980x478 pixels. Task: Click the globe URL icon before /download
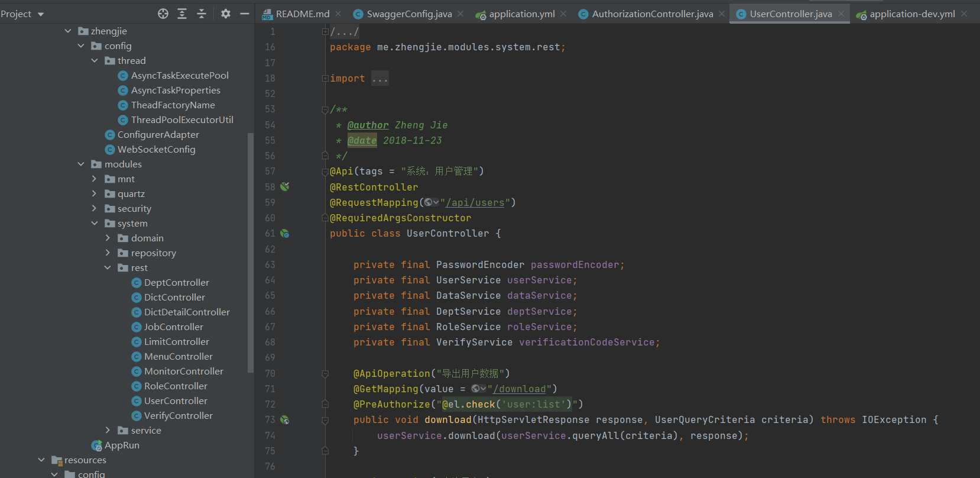point(479,389)
